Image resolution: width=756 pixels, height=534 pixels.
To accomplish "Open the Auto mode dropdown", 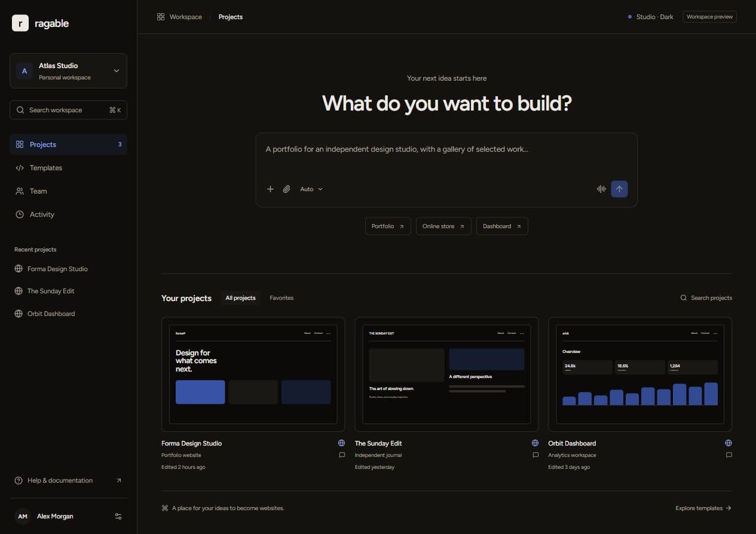I will [311, 189].
